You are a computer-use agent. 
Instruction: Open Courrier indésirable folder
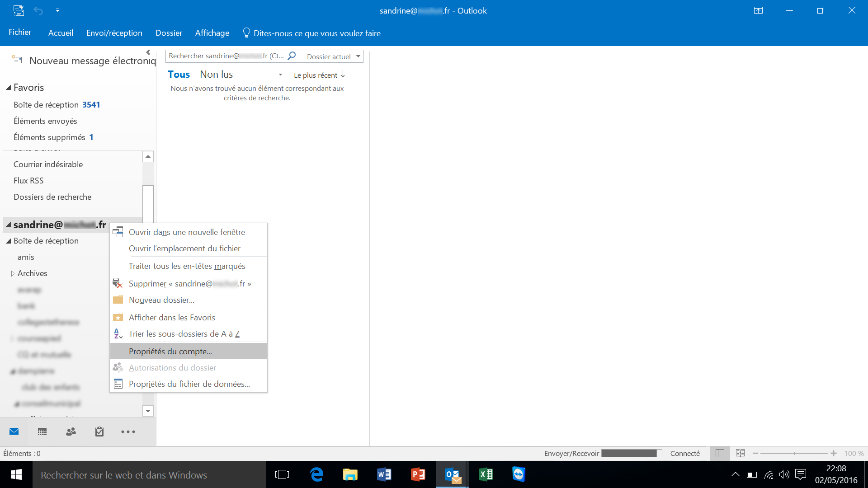pos(48,164)
